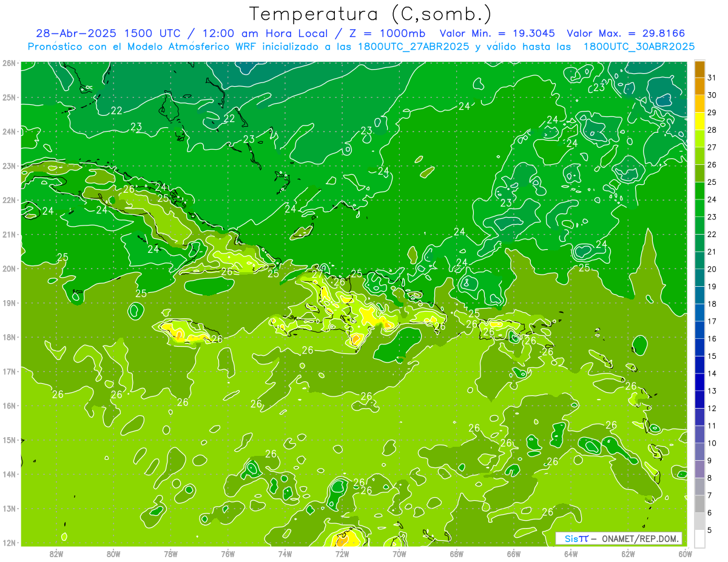Click the legend value 21
Screen dimensions: 728x562
click(x=712, y=252)
